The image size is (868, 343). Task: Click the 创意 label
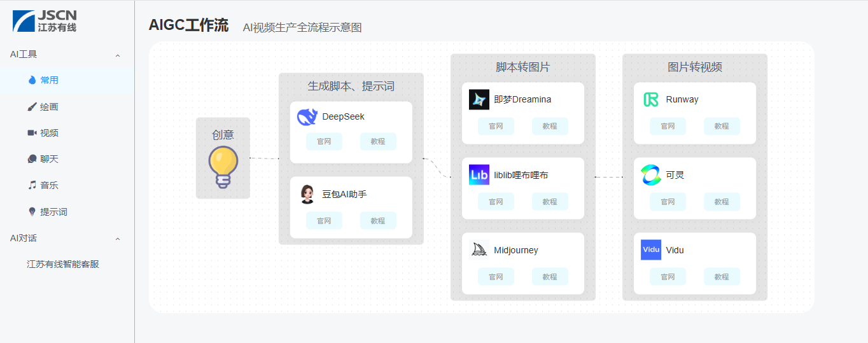point(223,135)
